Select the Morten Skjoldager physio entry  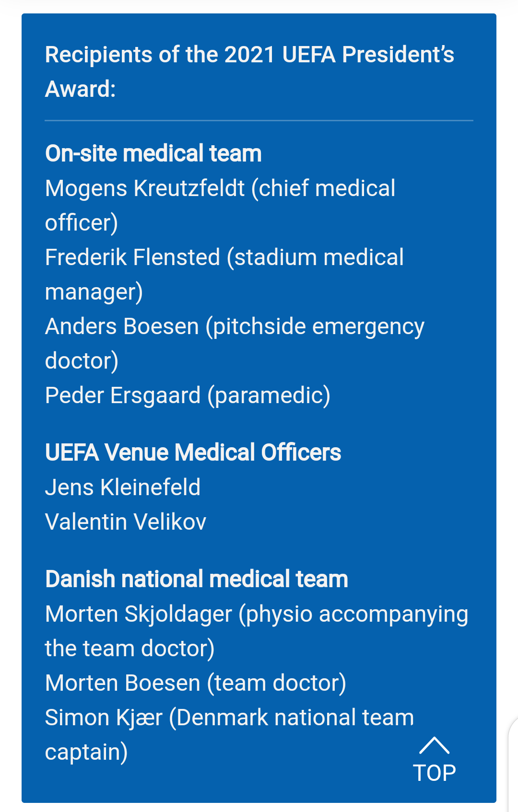click(257, 631)
